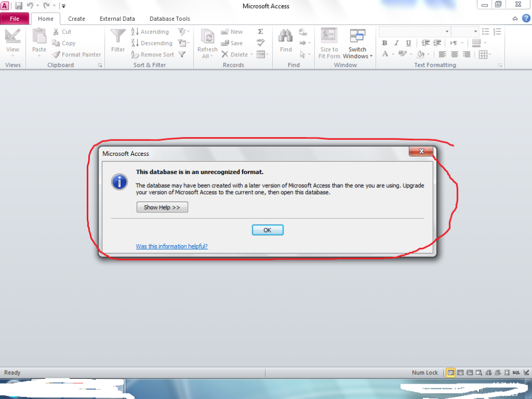Open the Clipboard pane launcher
Viewport: 532px width, 399px height.
point(100,65)
